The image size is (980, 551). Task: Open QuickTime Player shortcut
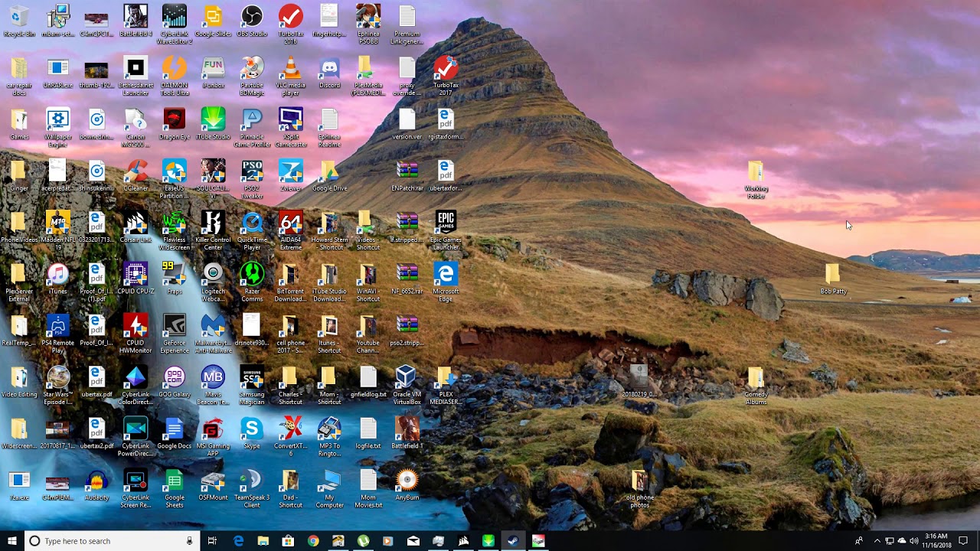tap(252, 230)
